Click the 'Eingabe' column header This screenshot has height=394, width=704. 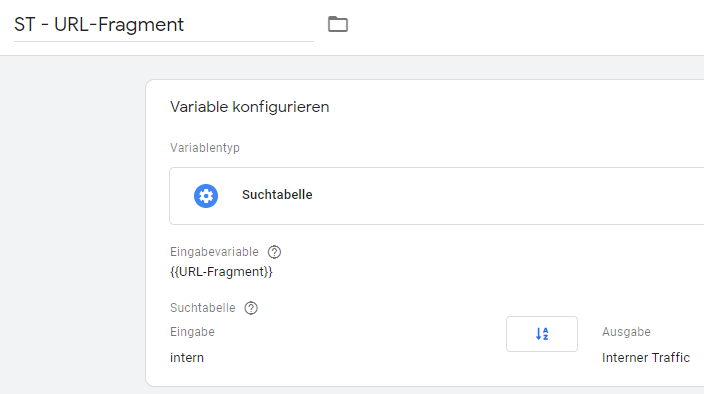[192, 332]
